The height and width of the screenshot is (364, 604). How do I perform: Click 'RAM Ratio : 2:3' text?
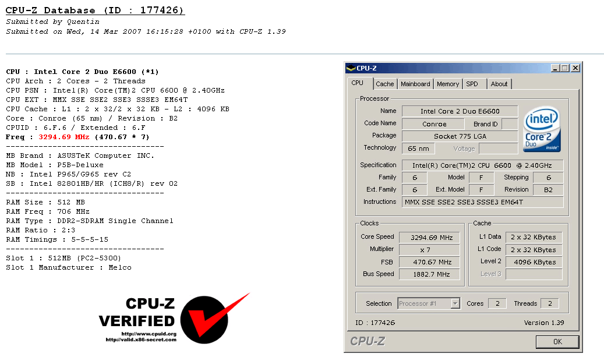[40, 231]
